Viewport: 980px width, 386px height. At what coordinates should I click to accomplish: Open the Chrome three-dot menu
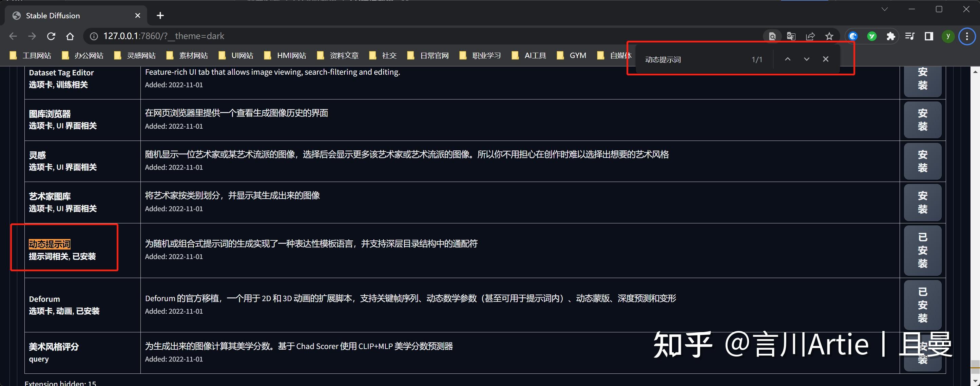(967, 36)
